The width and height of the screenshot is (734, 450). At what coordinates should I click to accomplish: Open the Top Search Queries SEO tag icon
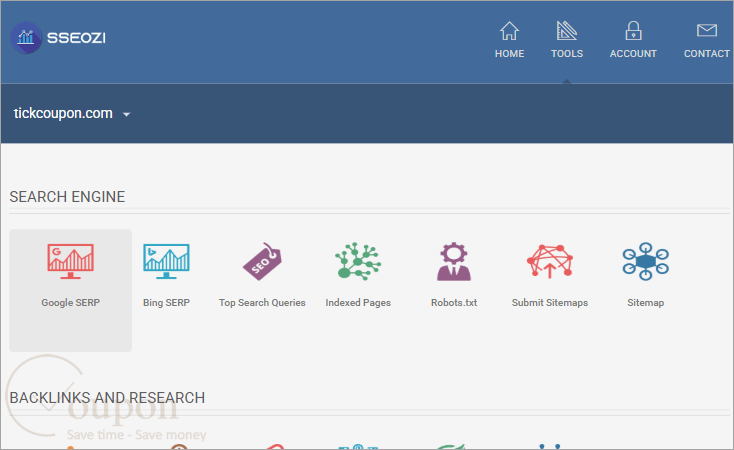(x=262, y=261)
